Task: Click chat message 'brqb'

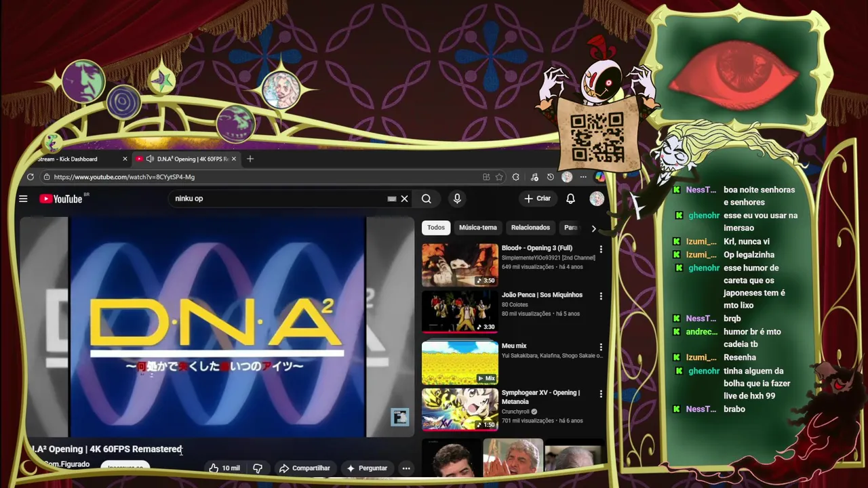Action: coord(732,319)
